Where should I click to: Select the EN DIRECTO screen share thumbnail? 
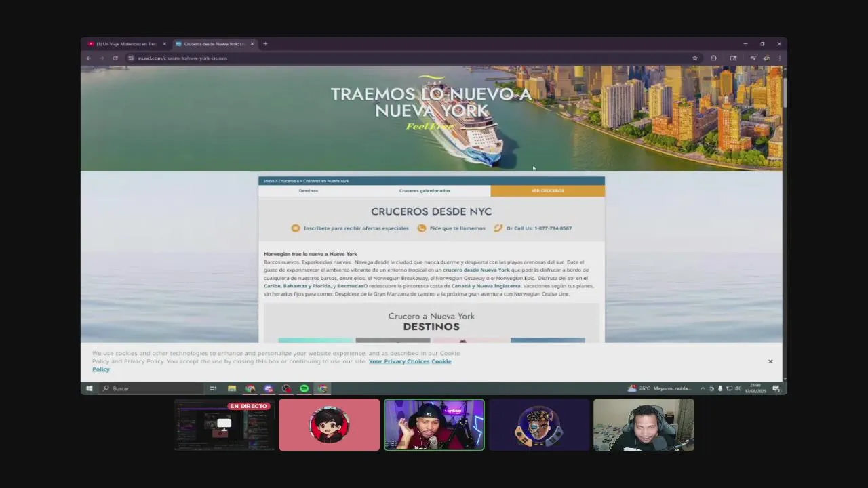click(x=224, y=425)
